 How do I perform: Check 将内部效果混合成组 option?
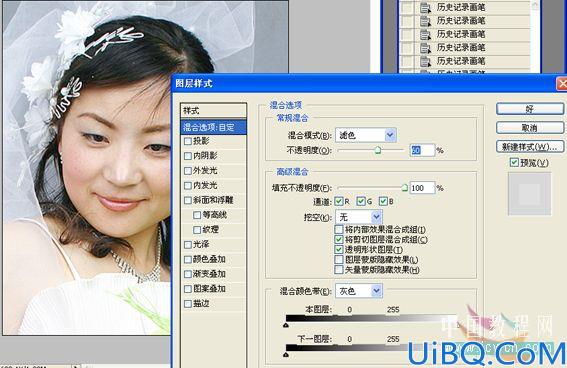(339, 229)
